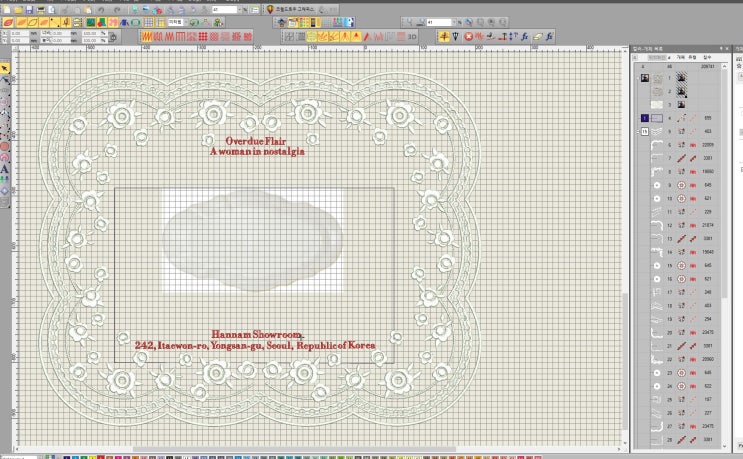Select the highlighted yellow needle points icon
Screen dimensions: 743x459
[444, 36]
